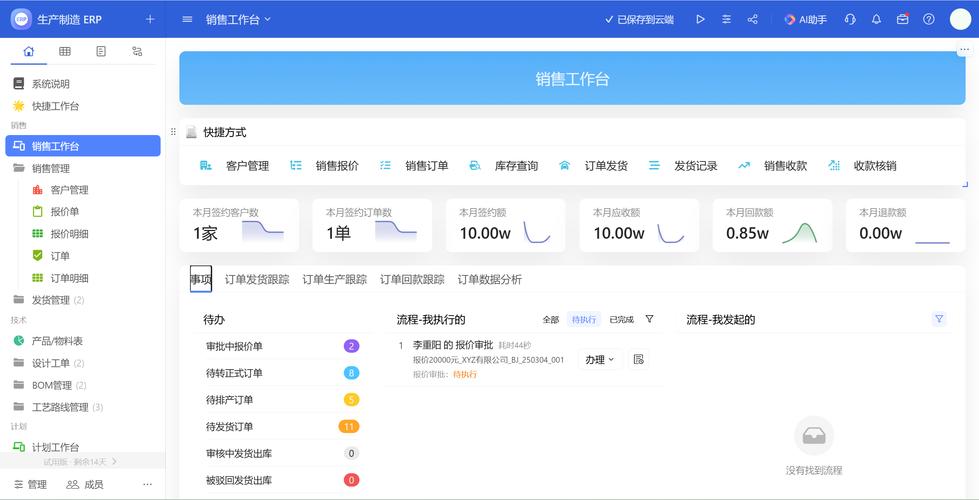This screenshot has width=979, height=500.
Task: Open the user avatar menu
Action: [960, 19]
